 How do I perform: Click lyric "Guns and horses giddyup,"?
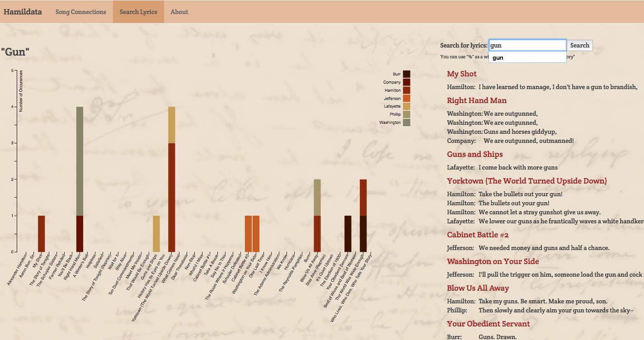520,132
